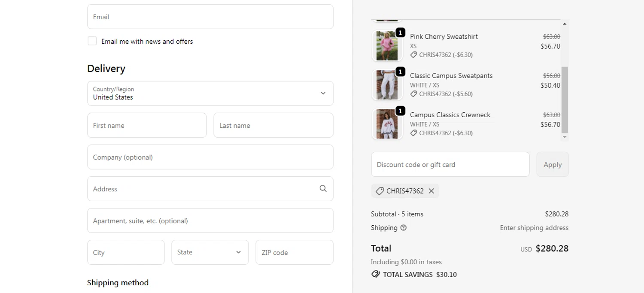The image size is (644, 293).
Task: Click the discount tag icon under Pink Cherry Sweatshirt
Action: pyautogui.click(x=413, y=55)
